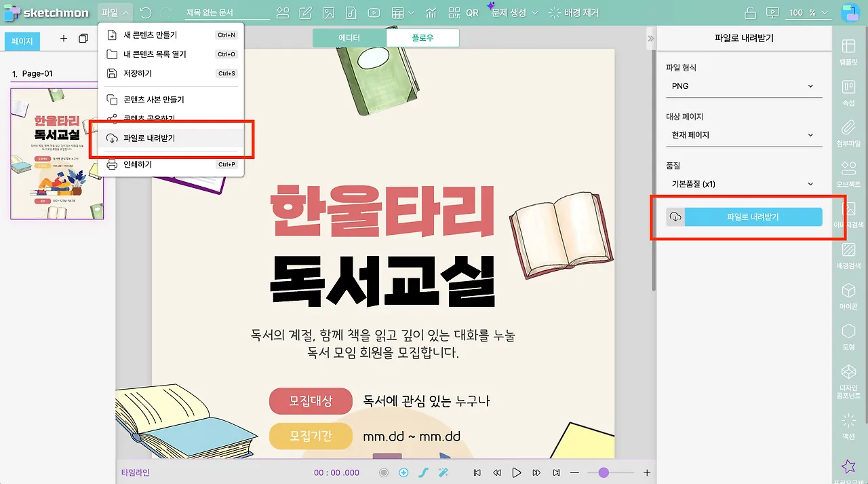Open the 도형 shapes sidebar panel

[x=848, y=337]
